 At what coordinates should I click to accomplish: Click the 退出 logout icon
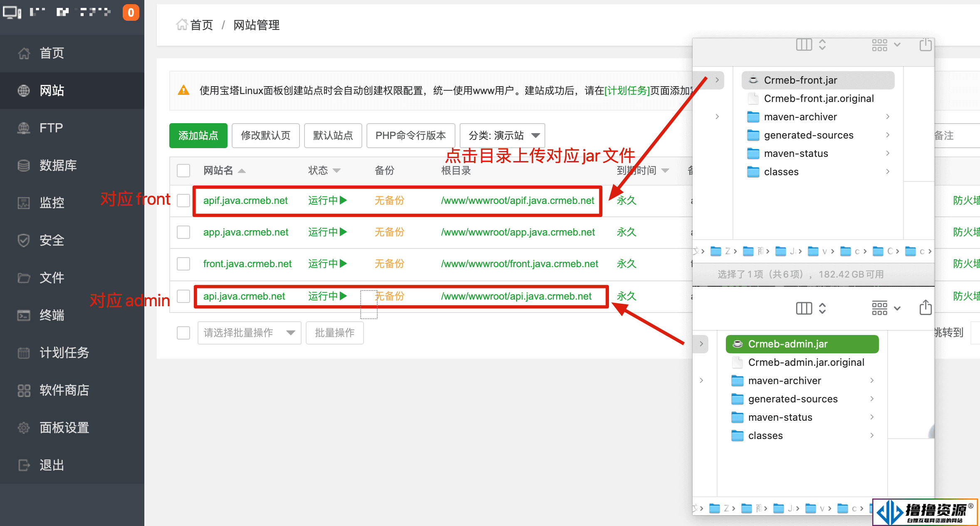(x=24, y=465)
